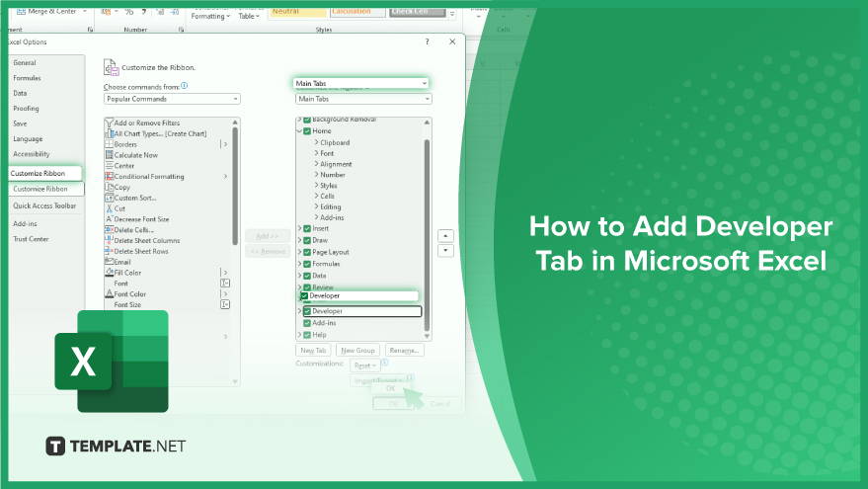
Task: Toggle Formulas checkbox in Main Tabs list
Action: tap(307, 264)
